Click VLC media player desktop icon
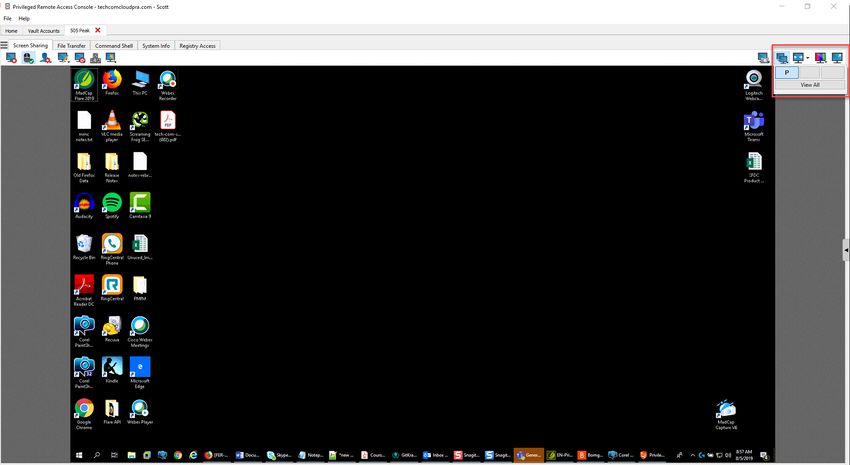 click(x=112, y=126)
